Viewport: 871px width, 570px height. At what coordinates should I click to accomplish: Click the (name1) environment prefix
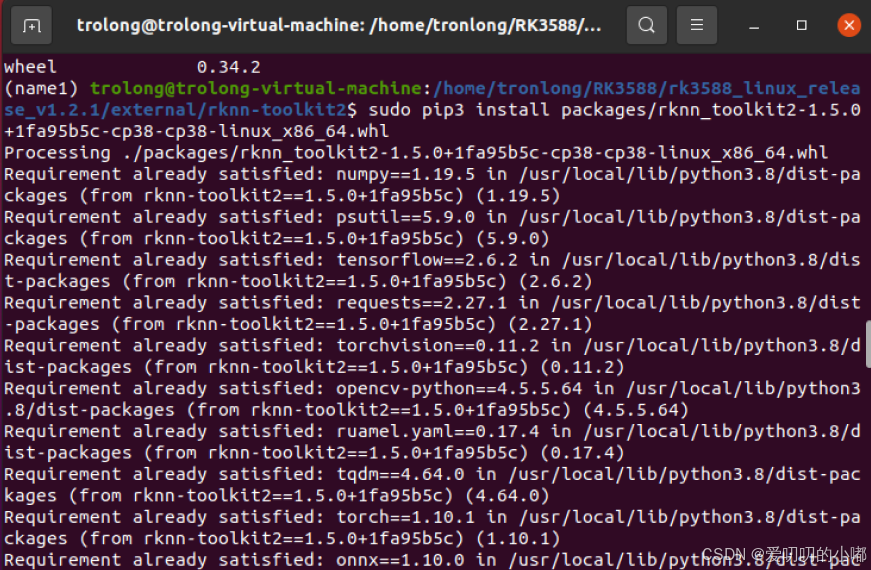point(41,88)
